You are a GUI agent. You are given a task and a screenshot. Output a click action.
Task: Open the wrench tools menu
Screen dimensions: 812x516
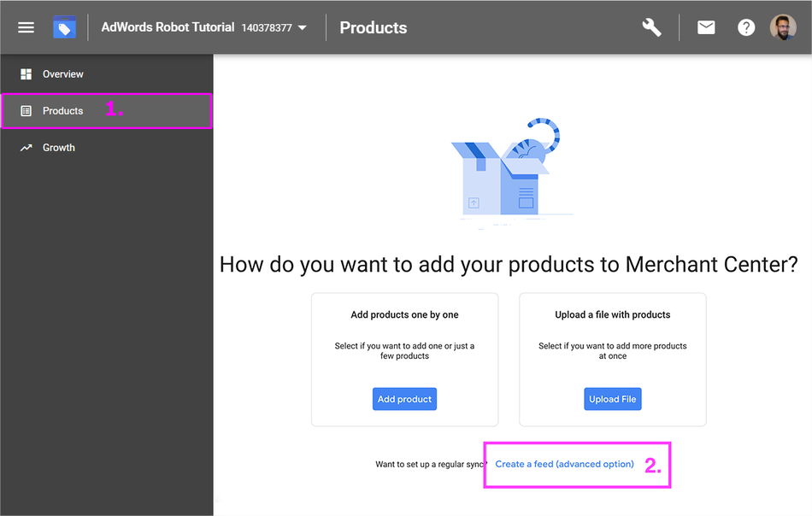pyautogui.click(x=651, y=27)
